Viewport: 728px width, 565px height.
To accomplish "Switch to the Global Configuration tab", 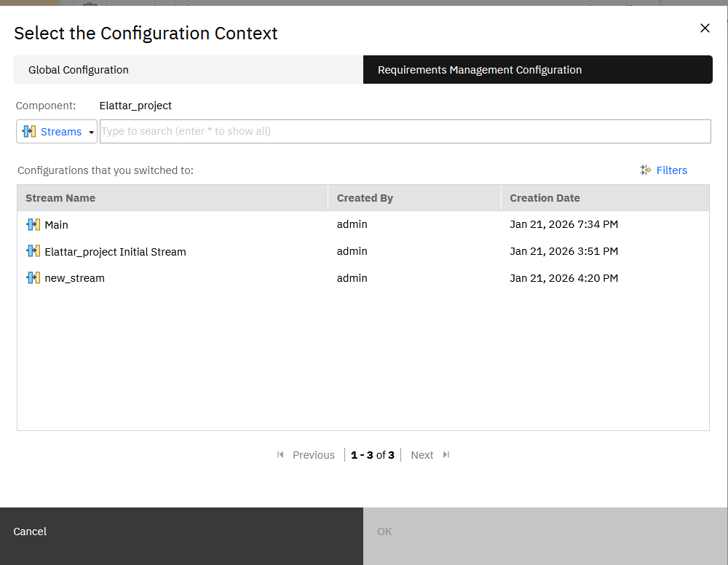I will 78,69.
